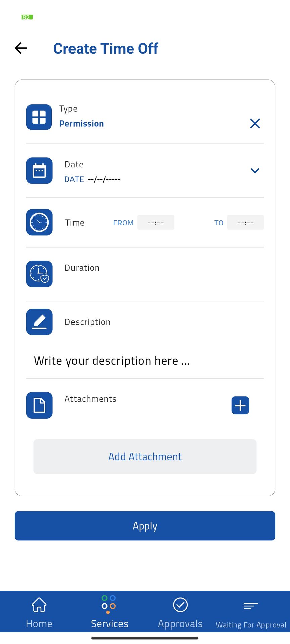Click the Add Attachment button
Viewport: 290px width, 644px height.
click(x=145, y=457)
